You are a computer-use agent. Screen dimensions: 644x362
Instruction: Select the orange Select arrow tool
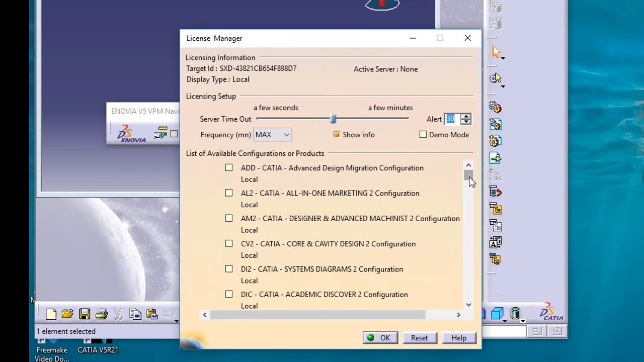pyautogui.click(x=496, y=51)
